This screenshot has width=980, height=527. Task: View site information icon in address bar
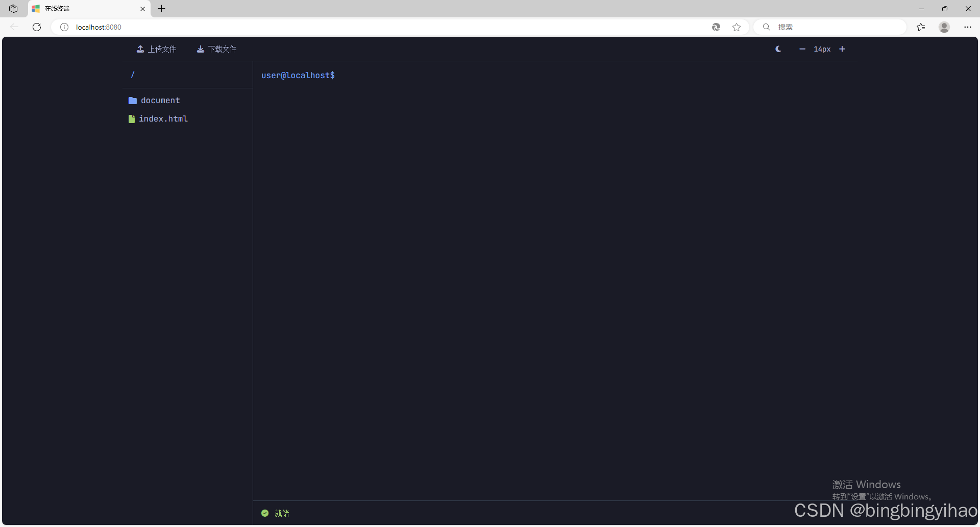point(64,27)
